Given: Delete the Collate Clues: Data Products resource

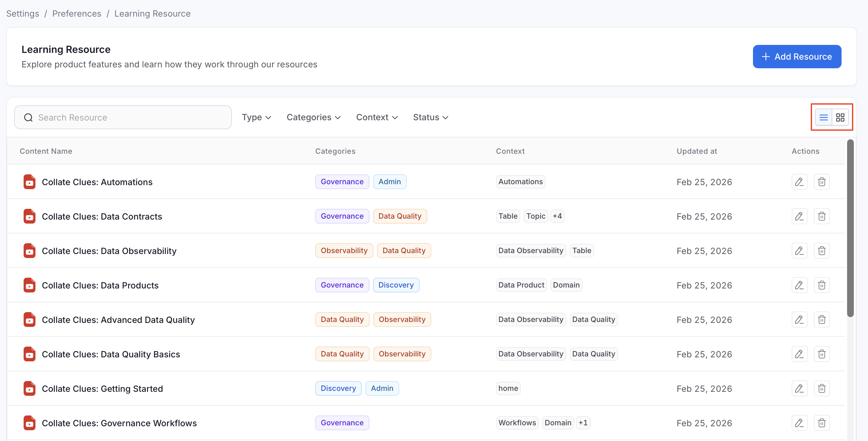Looking at the screenshot, I should click(822, 285).
